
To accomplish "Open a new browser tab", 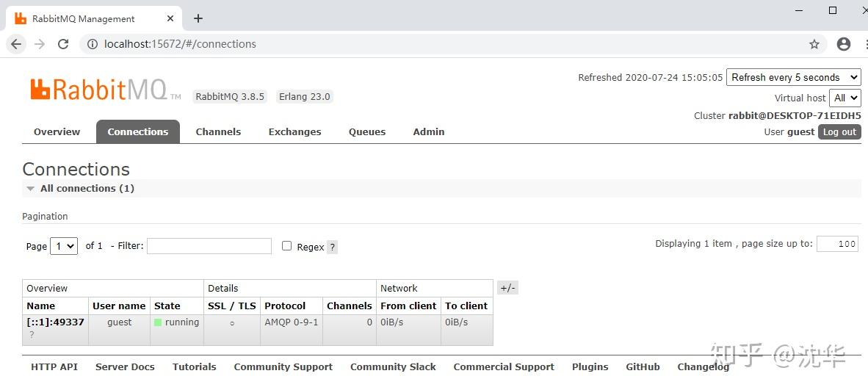I will tap(198, 18).
